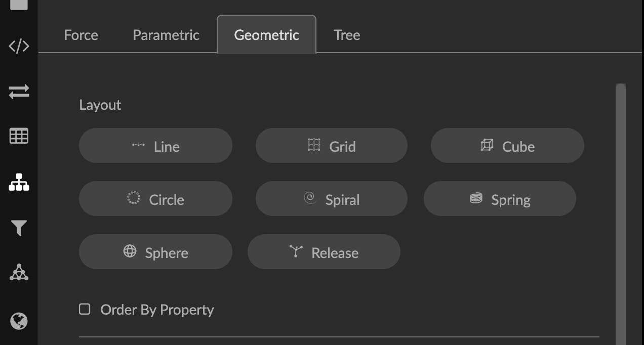Screen dimensions: 644x345
Task: Open the code editor sidebar icon
Action: [19, 46]
